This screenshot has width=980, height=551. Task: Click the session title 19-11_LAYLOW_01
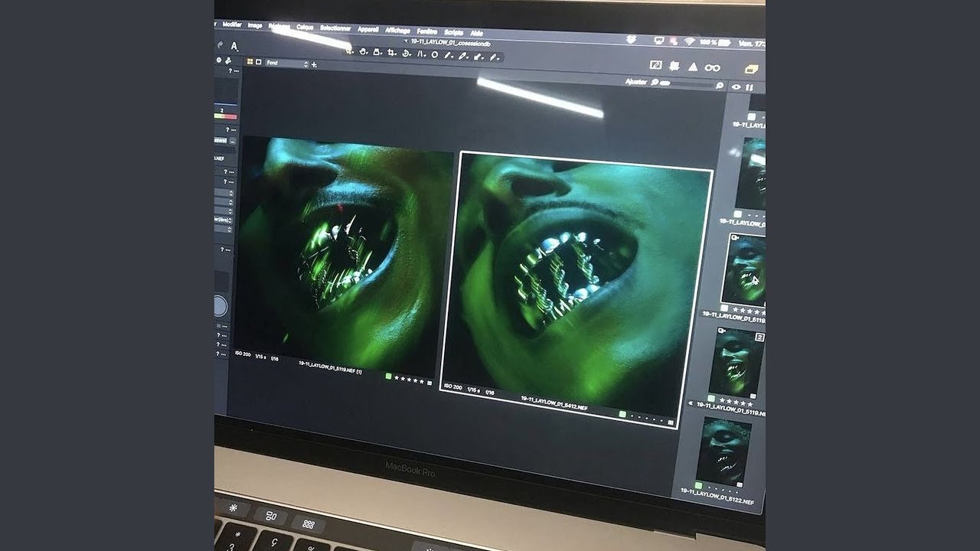coord(450,44)
